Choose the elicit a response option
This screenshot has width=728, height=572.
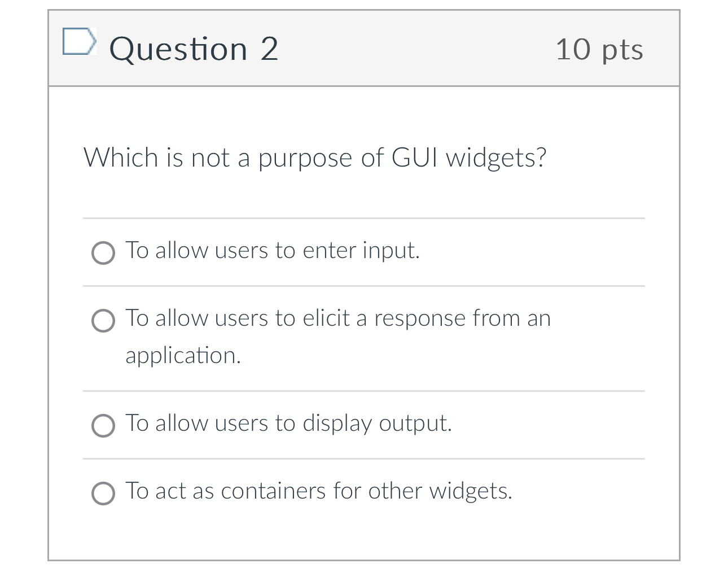pos(103,321)
